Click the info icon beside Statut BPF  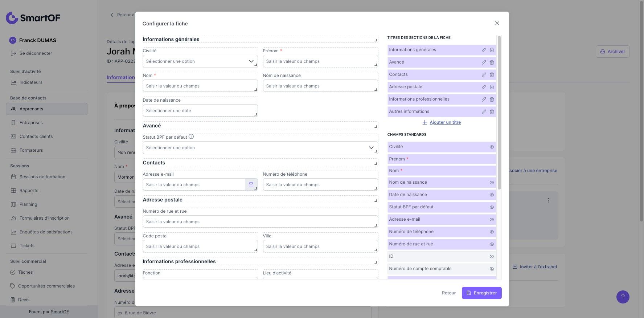pyautogui.click(x=191, y=137)
